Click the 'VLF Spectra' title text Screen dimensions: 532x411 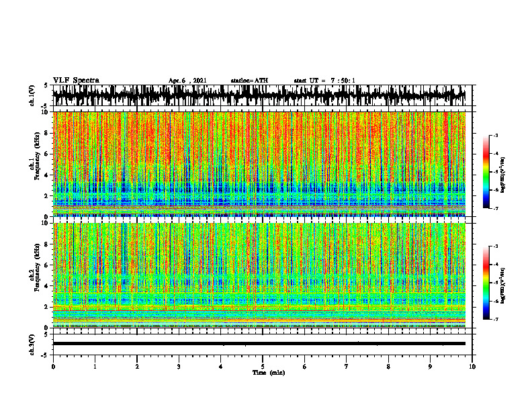click(76, 81)
